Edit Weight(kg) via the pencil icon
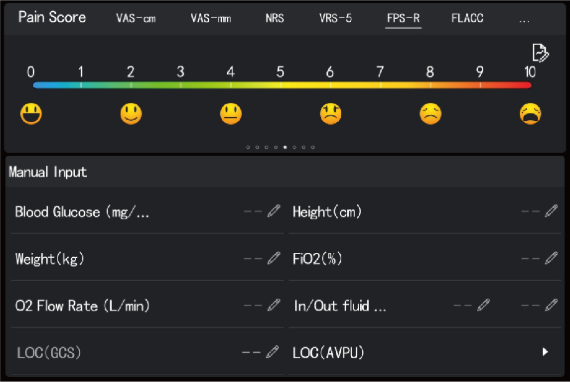Screen dimensions: 570x382 point(274,258)
